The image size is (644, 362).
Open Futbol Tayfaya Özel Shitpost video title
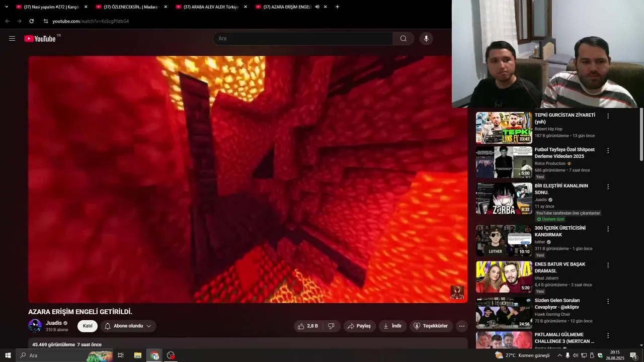565,153
